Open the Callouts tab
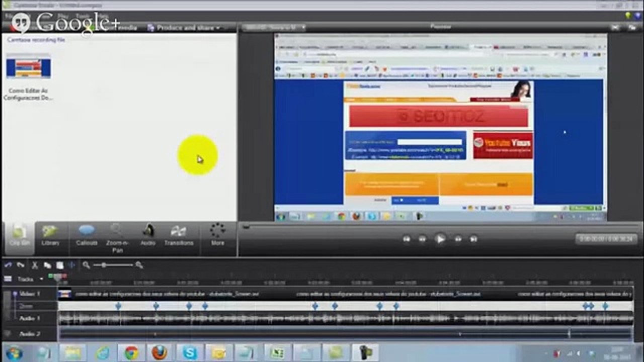The width and height of the screenshot is (644, 362). tap(87, 236)
